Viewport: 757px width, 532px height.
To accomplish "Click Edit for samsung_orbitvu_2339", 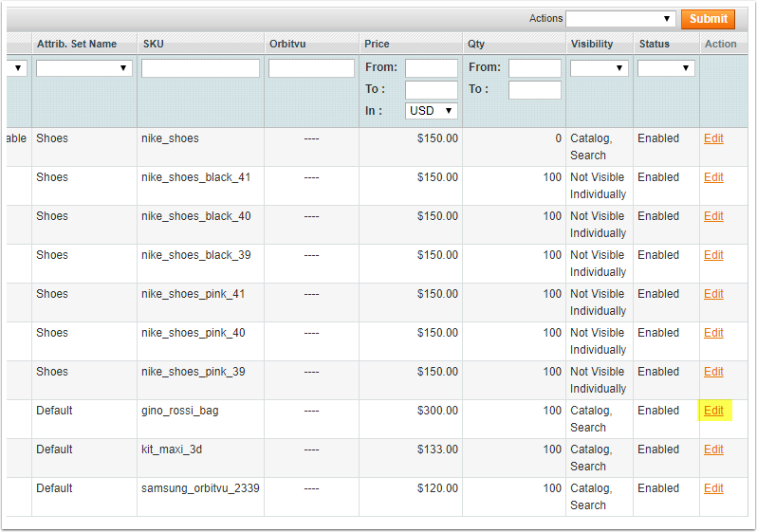I will [713, 488].
